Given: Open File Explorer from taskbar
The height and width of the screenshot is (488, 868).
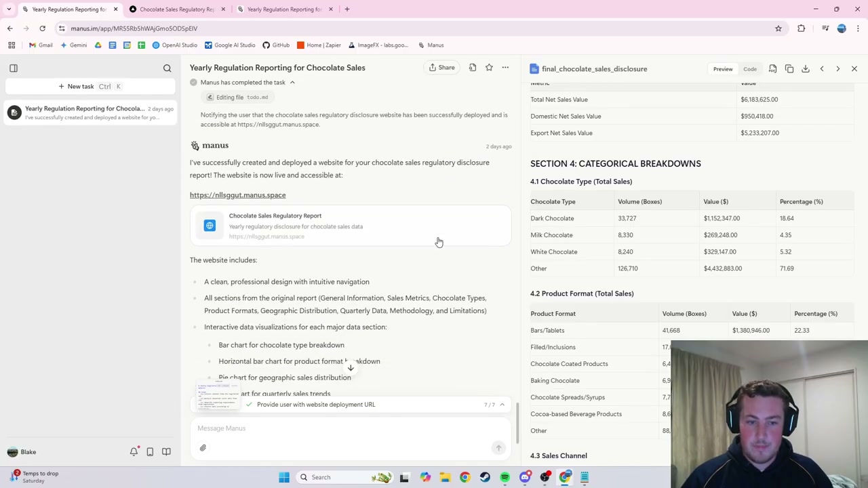Looking at the screenshot, I should [445, 477].
